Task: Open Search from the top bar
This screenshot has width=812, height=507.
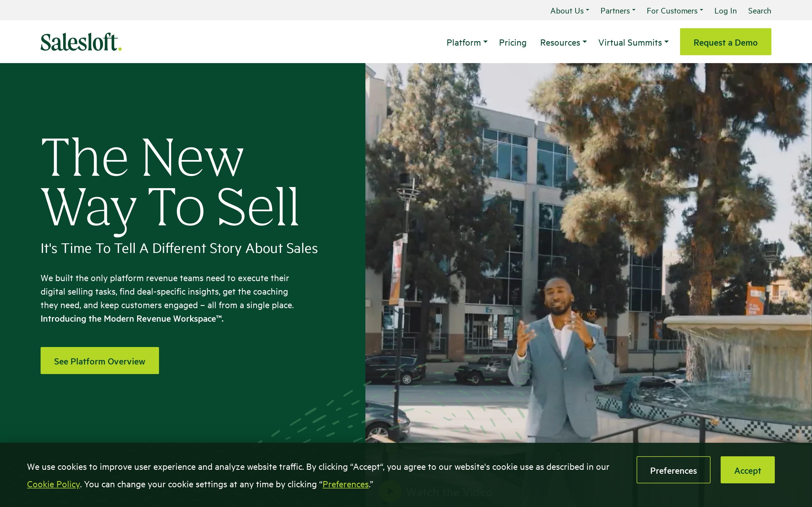Action: coord(759,11)
